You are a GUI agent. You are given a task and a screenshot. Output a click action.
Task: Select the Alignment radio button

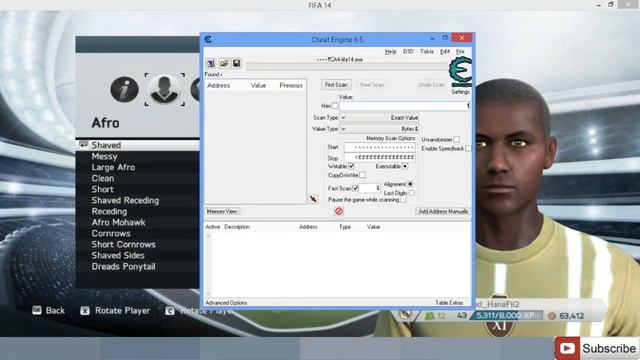[410, 184]
